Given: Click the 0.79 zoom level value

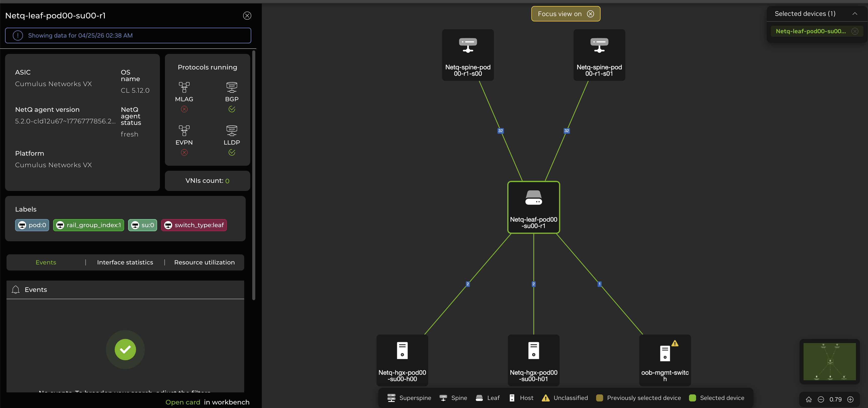Looking at the screenshot, I should click(835, 399).
